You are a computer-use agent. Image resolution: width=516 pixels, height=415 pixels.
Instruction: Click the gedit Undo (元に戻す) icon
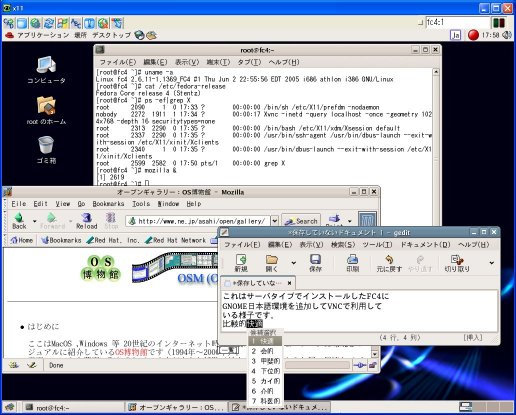[x=389, y=260]
